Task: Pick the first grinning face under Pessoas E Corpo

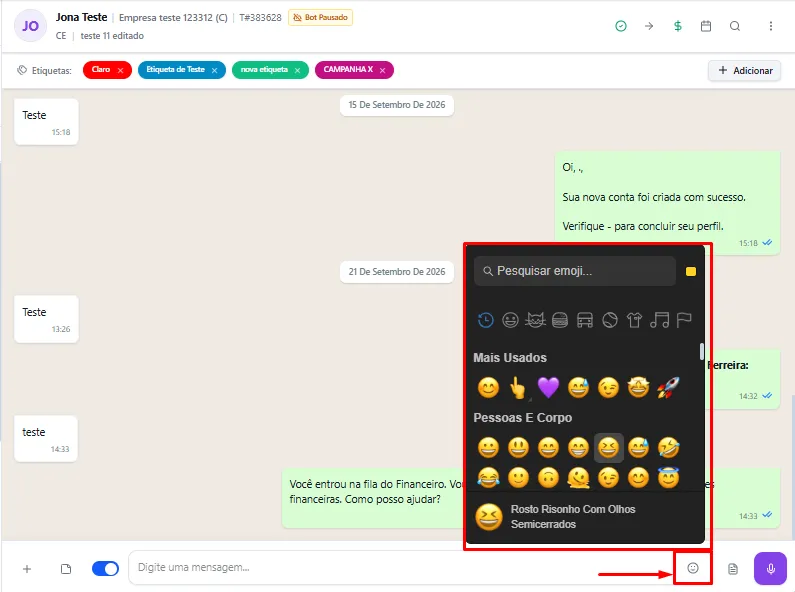Action: pos(488,448)
